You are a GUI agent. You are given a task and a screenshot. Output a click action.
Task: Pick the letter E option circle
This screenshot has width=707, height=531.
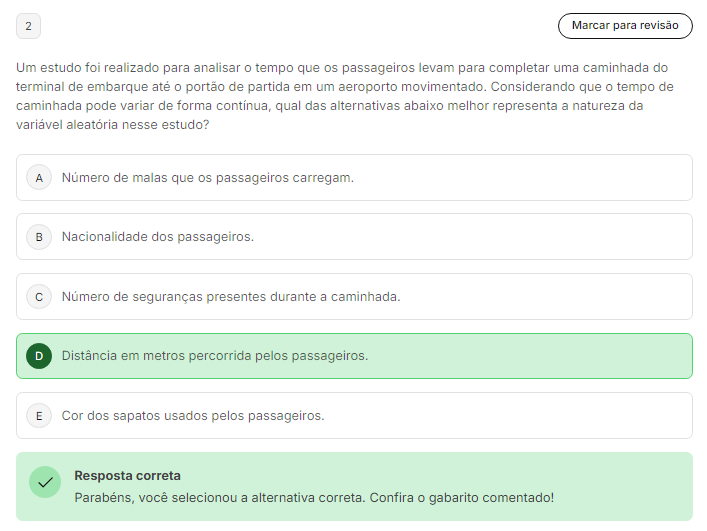click(39, 415)
